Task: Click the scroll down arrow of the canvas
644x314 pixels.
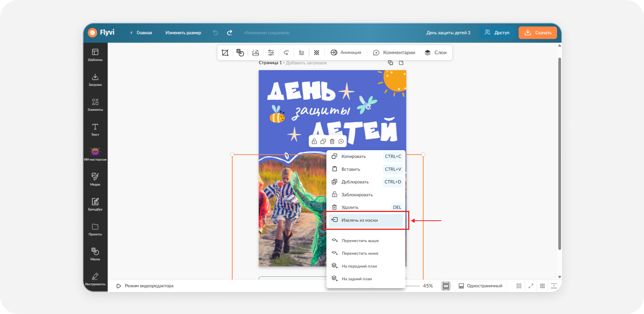Action: coord(560,277)
